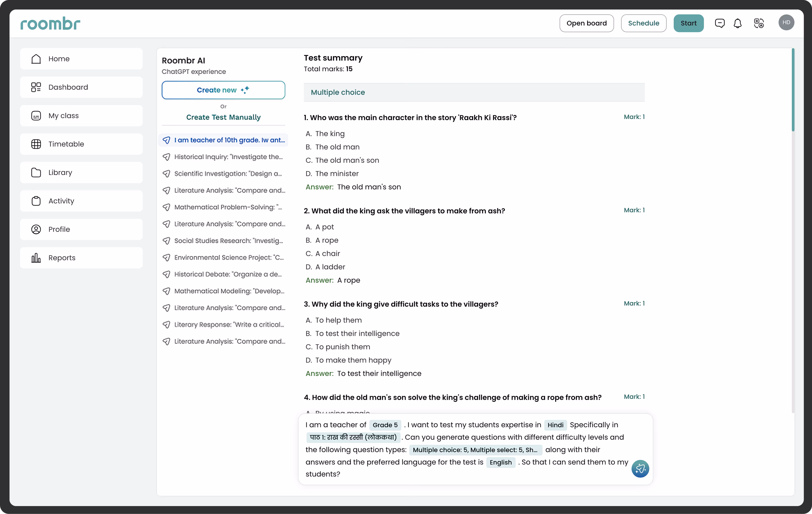Click the roombr logo

coord(50,24)
